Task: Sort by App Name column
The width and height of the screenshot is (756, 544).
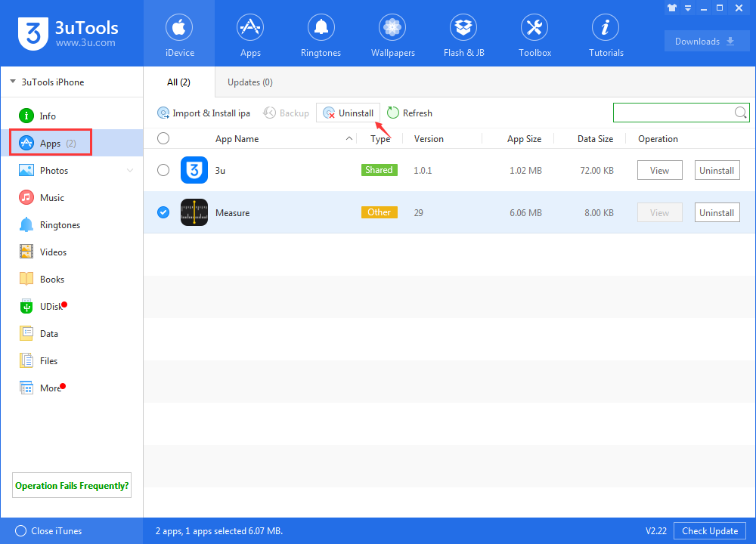Action: pos(237,139)
